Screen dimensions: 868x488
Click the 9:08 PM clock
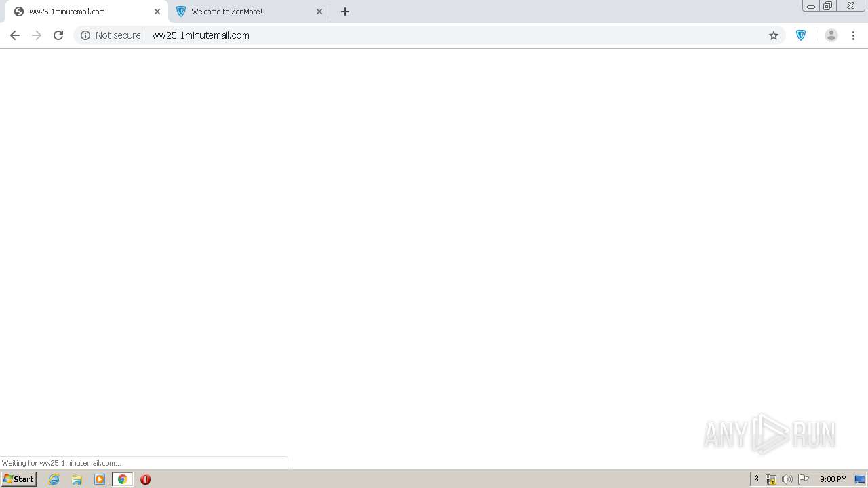pyautogui.click(x=833, y=479)
